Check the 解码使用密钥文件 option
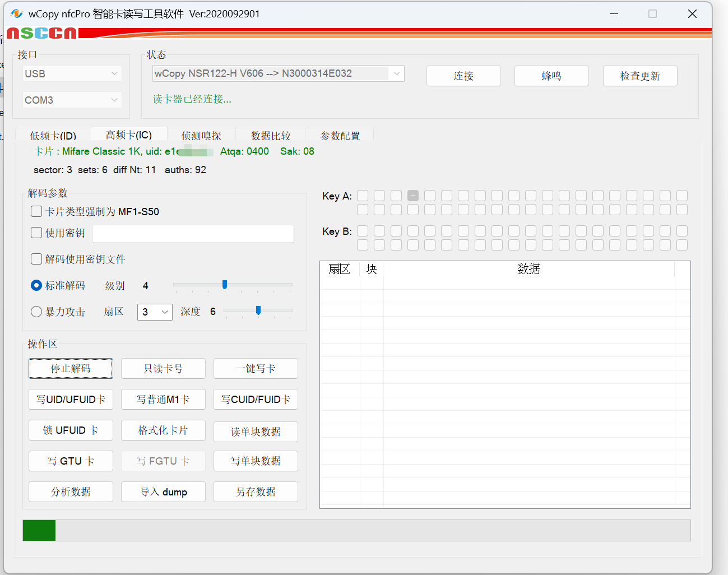 pyautogui.click(x=36, y=259)
